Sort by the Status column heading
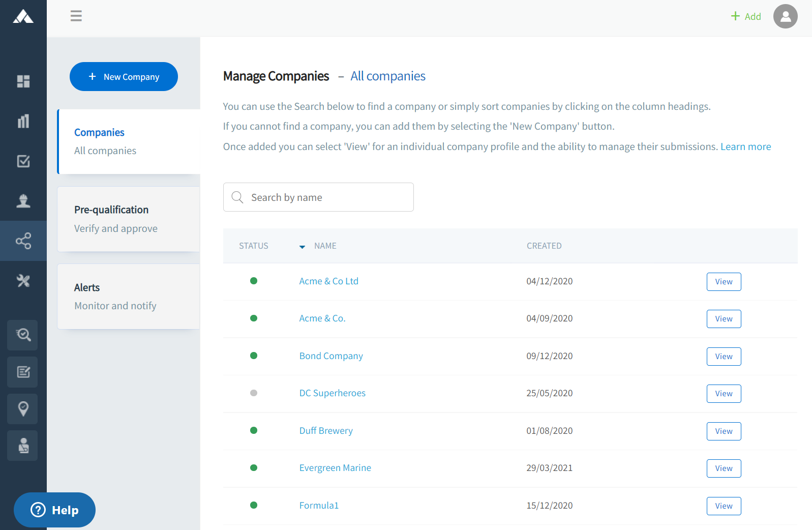The width and height of the screenshot is (812, 530). pyautogui.click(x=253, y=246)
